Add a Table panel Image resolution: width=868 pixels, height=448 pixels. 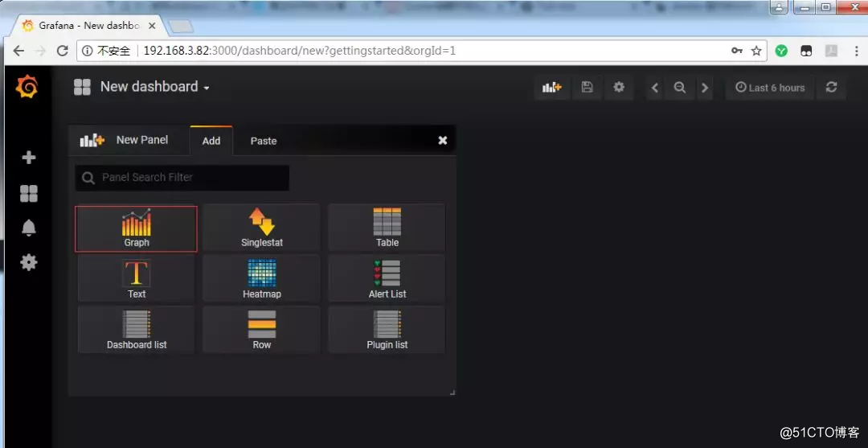coord(387,228)
